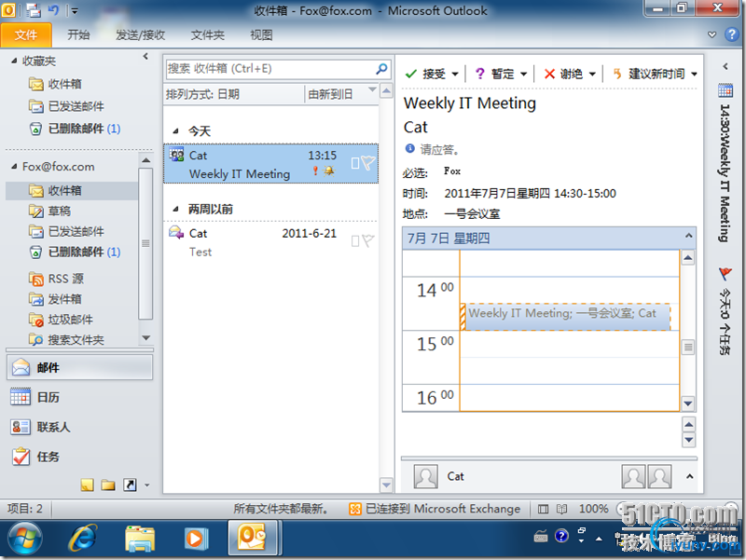Viewport: 746px width, 560px height.
Task: Switch to the 联系人 module
Action: pos(79,427)
